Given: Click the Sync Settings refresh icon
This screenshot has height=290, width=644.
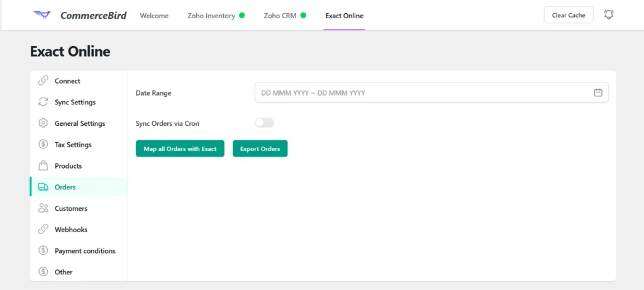Looking at the screenshot, I should pyautogui.click(x=43, y=102).
